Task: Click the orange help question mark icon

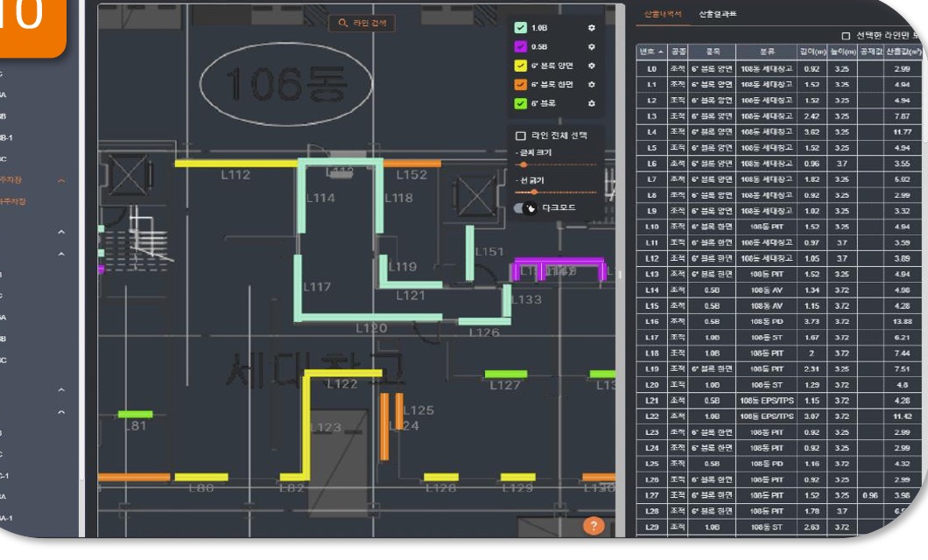Action: tap(594, 525)
